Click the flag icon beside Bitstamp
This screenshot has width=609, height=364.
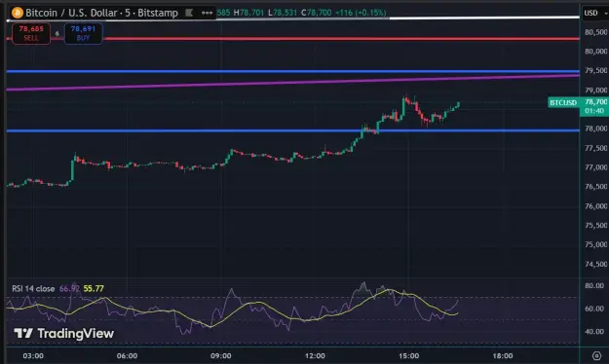click(189, 13)
